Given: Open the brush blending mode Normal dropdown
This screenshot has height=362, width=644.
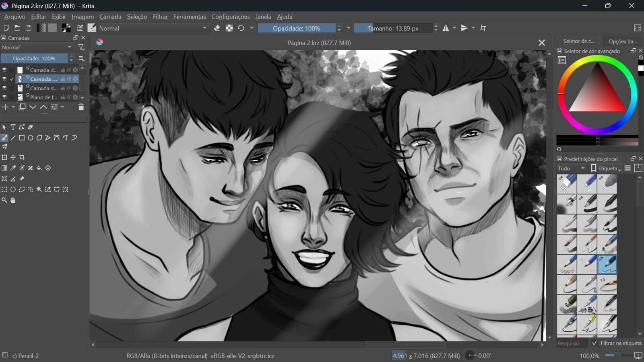Looking at the screenshot, I should coord(153,28).
